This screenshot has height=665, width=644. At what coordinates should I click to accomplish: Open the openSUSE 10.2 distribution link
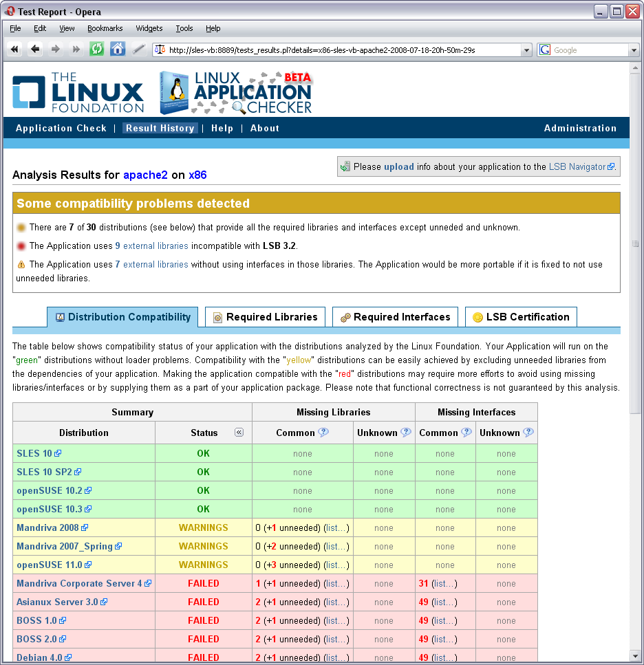coord(50,490)
